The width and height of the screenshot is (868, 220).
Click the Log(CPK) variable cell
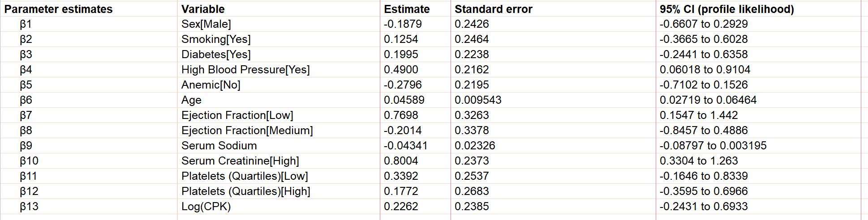tap(206, 207)
